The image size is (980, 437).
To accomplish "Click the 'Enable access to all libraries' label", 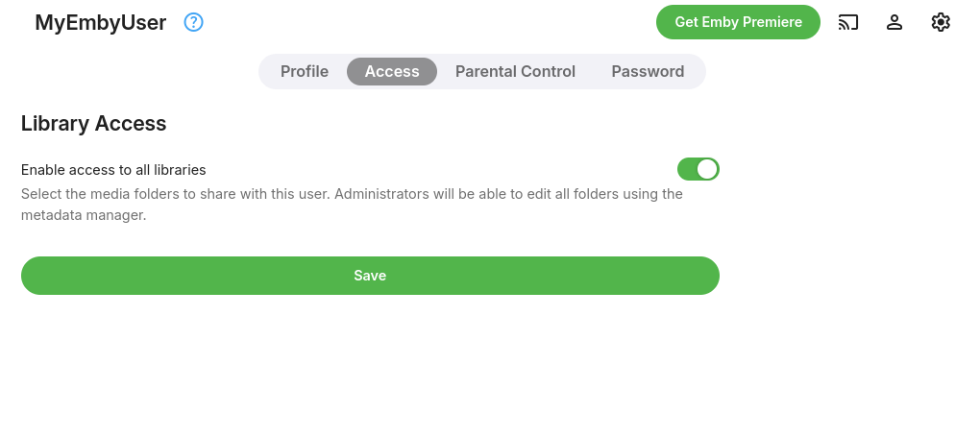I will [x=113, y=170].
